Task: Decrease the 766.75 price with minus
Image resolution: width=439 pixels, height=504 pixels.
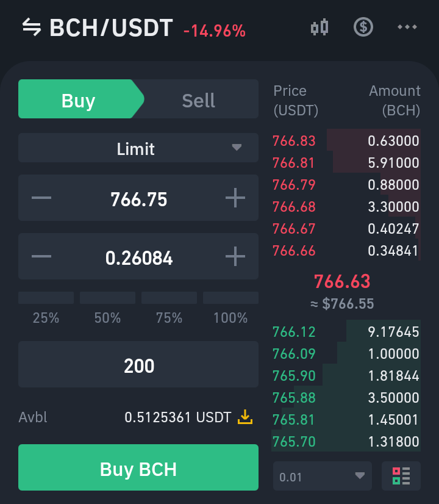Action: click(41, 198)
